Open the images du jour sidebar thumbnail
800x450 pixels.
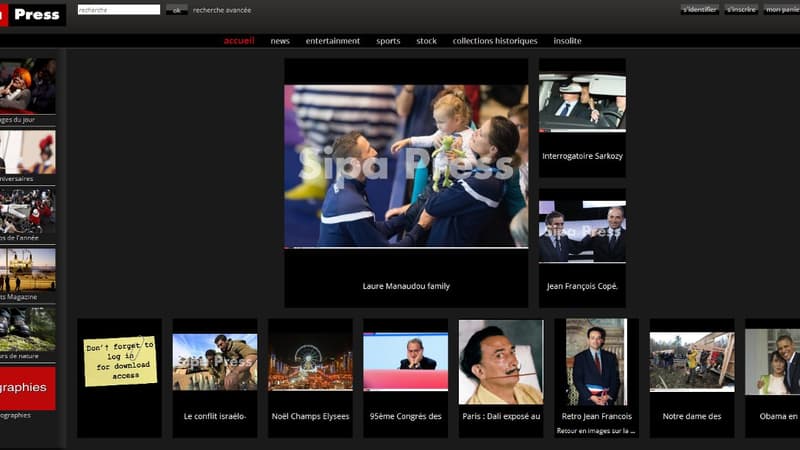pos(28,86)
